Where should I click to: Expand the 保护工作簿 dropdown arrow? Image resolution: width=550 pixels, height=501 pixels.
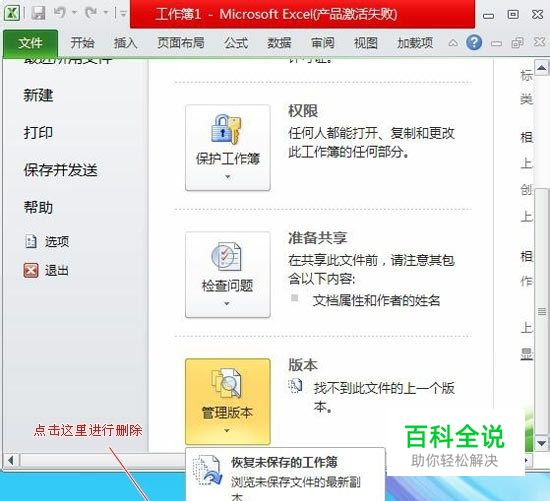[x=227, y=176]
